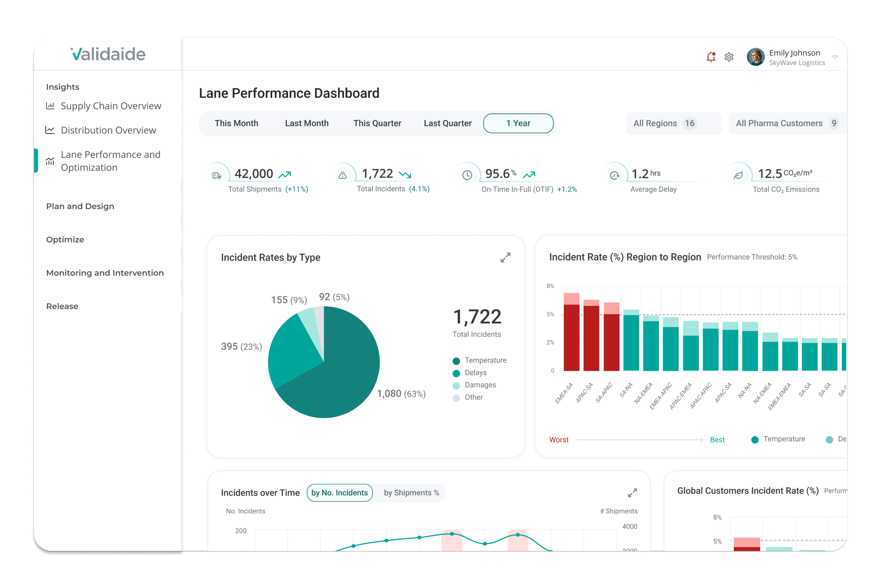Switch to by Shipments % view
The image size is (882, 588).
pyautogui.click(x=411, y=493)
